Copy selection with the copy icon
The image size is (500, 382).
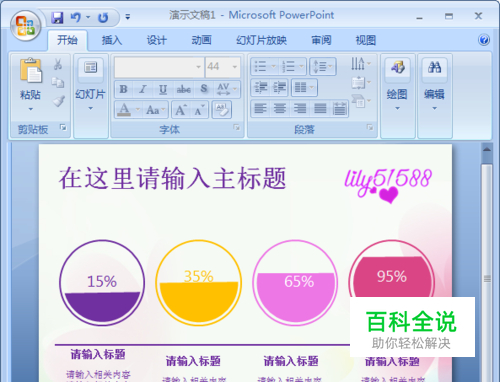[58, 82]
